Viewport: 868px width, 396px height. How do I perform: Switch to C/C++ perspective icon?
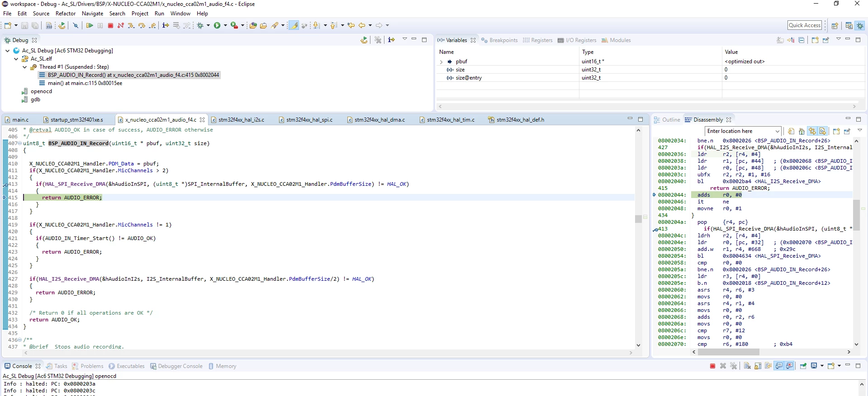[849, 25]
